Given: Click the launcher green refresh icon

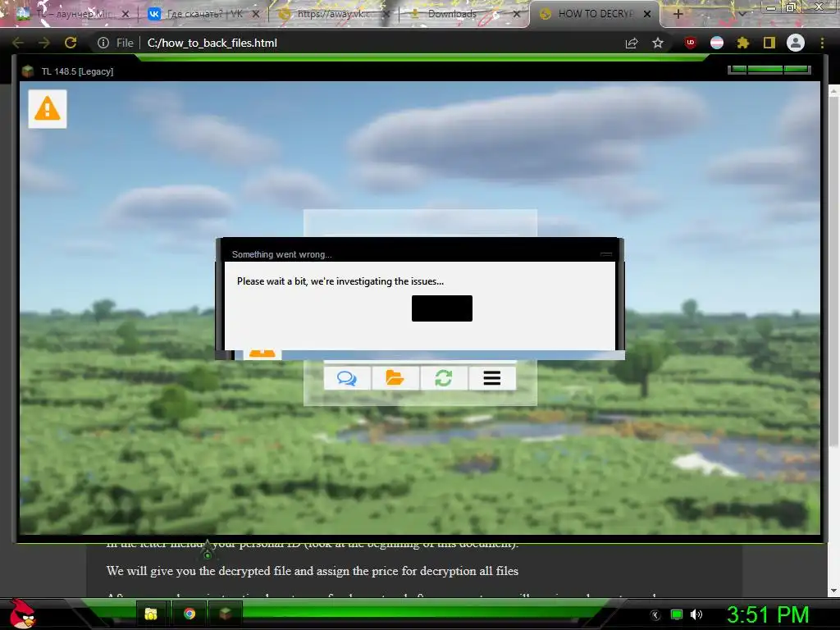Looking at the screenshot, I should point(444,378).
